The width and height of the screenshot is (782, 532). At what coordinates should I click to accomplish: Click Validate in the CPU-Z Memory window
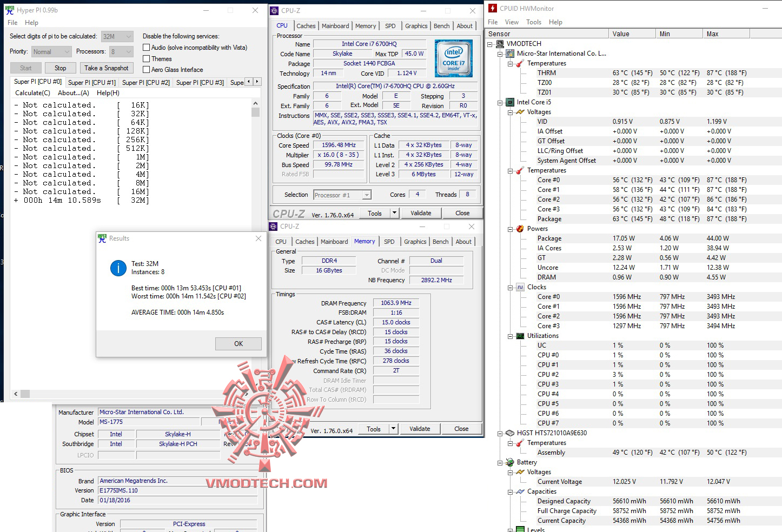(x=420, y=429)
